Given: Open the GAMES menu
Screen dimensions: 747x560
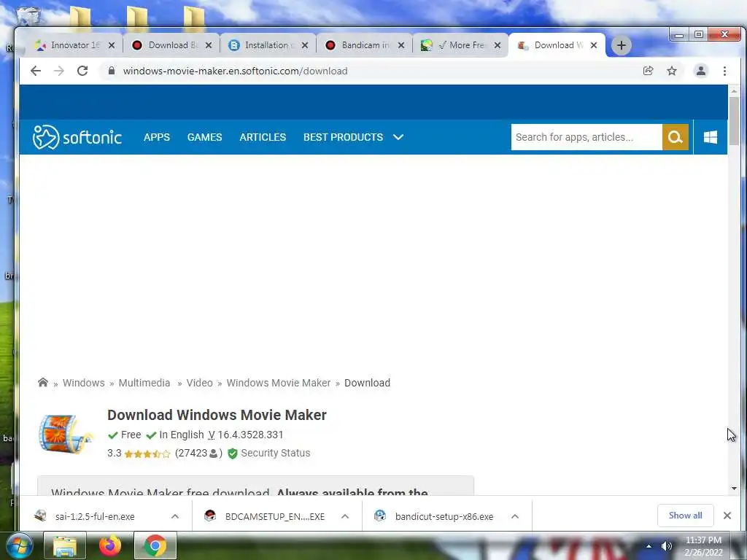Looking at the screenshot, I should click(204, 137).
